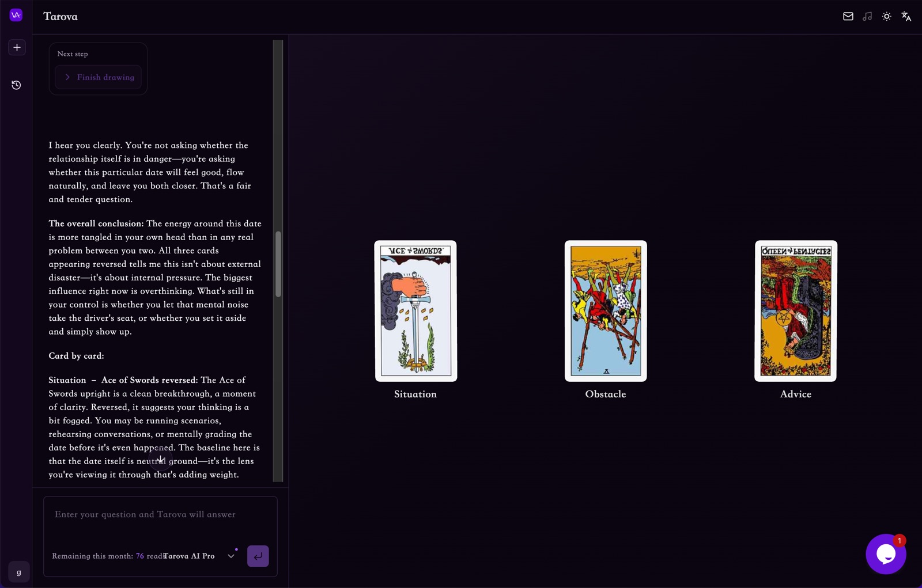This screenshot has height=588, width=922.
Task: Start a new reading with plus icon
Action: point(17,47)
